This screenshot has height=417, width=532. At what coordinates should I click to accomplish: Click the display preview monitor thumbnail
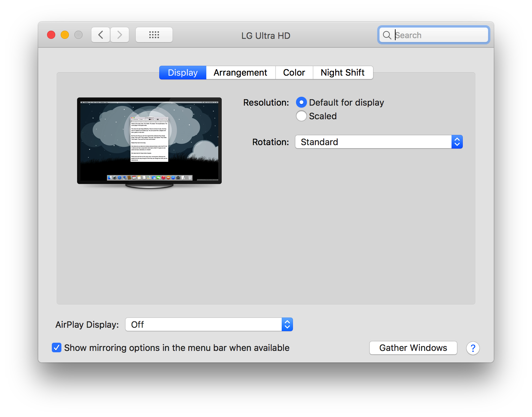pos(149,143)
